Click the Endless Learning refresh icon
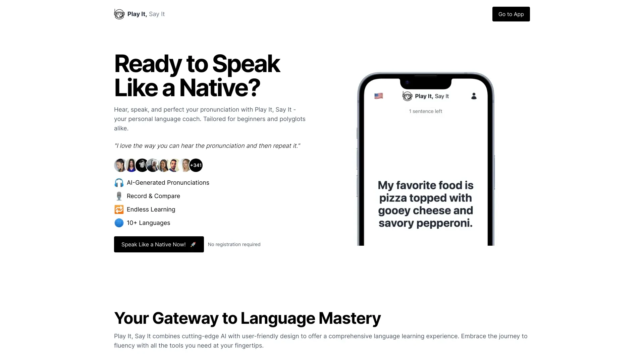 point(118,209)
